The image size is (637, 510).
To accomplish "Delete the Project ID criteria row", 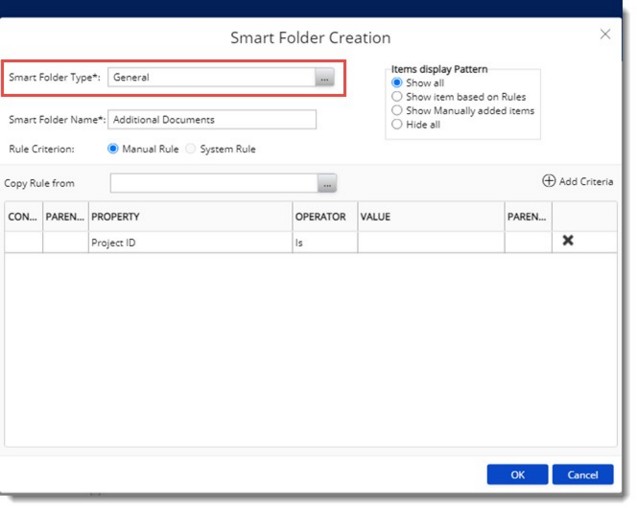I will [568, 241].
